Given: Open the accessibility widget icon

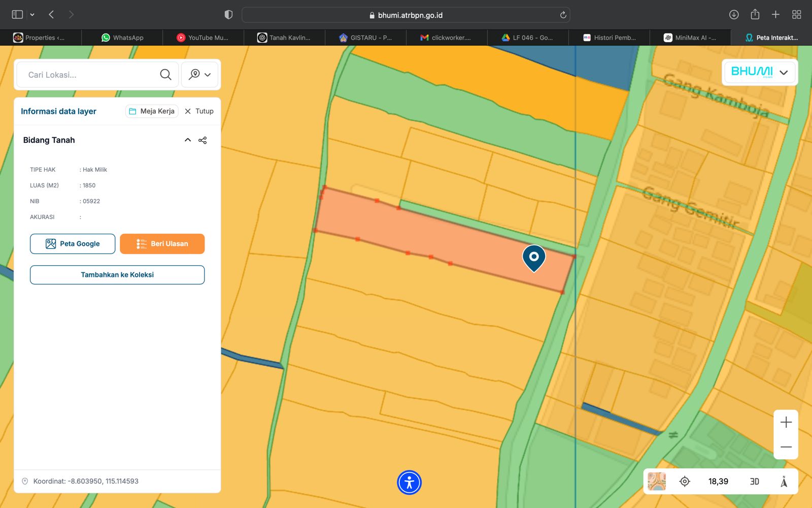Looking at the screenshot, I should point(409,483).
